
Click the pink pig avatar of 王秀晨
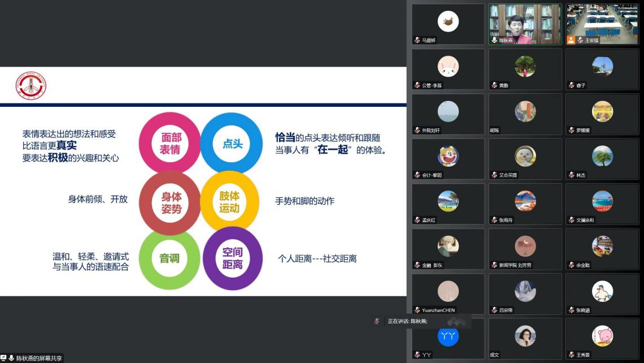click(602, 336)
